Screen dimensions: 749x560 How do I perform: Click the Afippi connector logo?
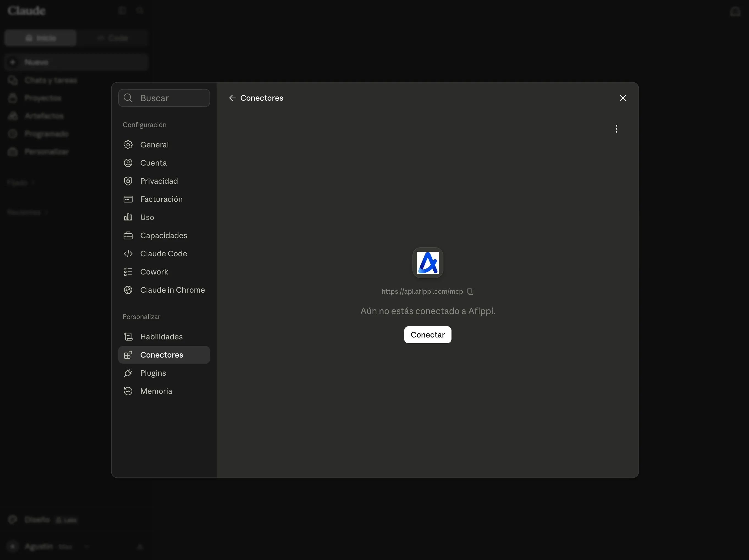[428, 263]
